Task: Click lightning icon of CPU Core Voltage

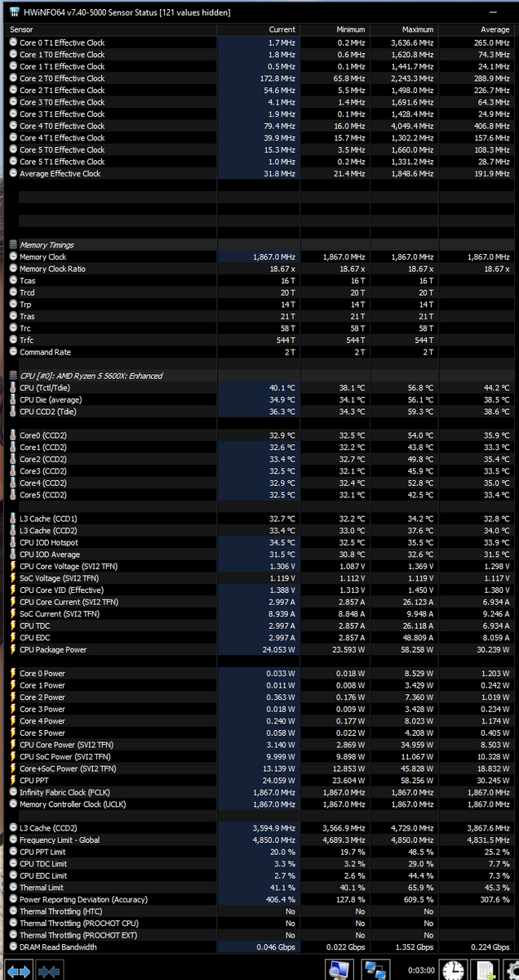Action: click(x=13, y=566)
